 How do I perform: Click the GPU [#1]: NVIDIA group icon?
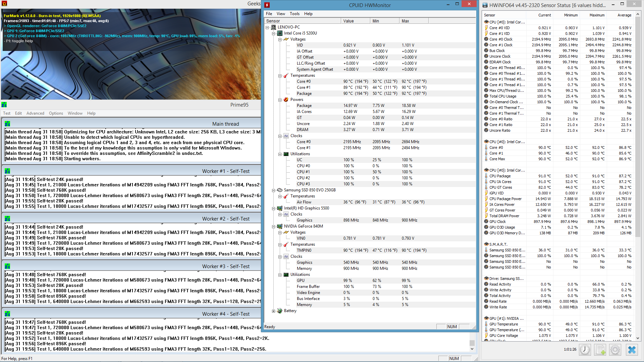click(x=486, y=318)
